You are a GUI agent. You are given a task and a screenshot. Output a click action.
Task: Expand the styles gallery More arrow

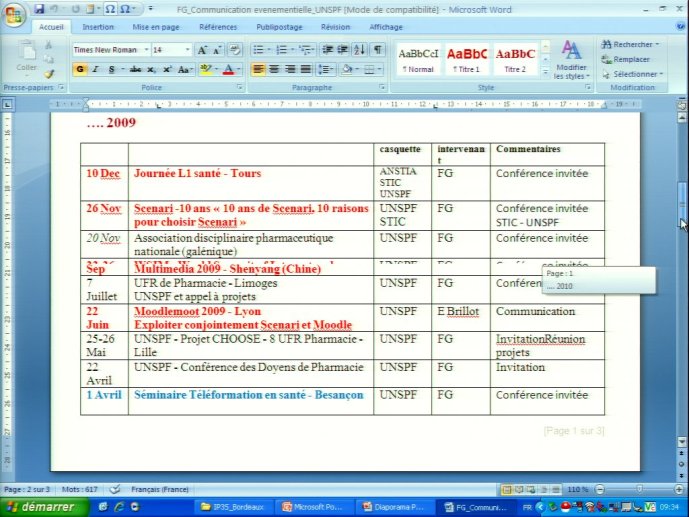(x=545, y=72)
